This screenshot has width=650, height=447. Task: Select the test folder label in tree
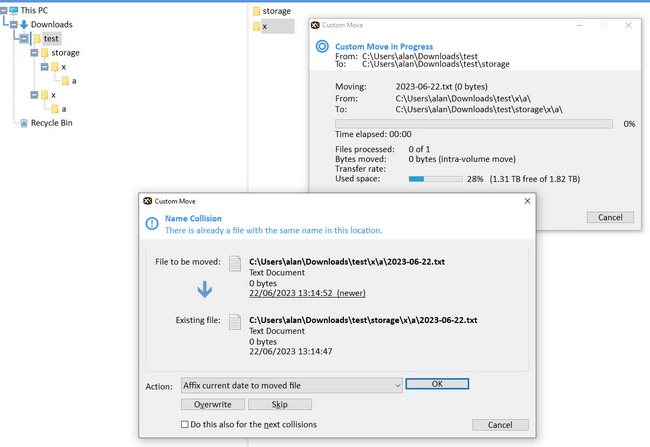pyautogui.click(x=51, y=39)
